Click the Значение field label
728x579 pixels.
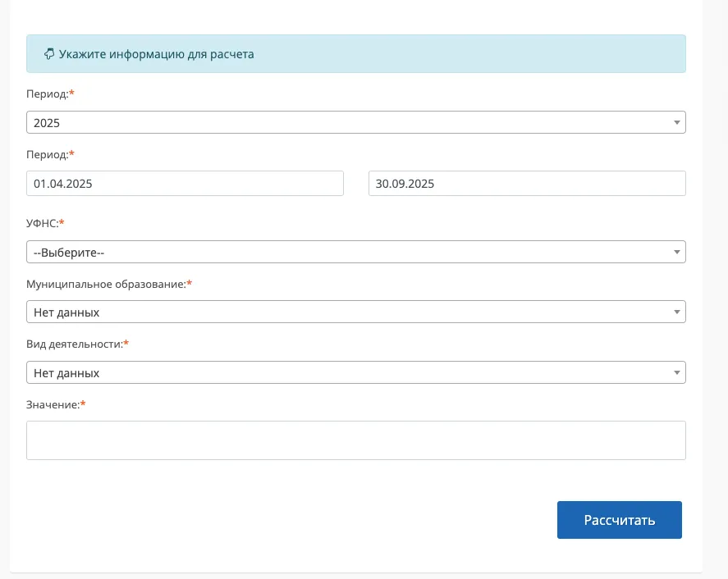point(53,404)
